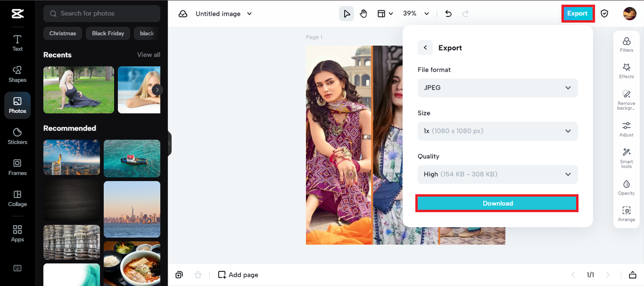The image size is (644, 286).
Task: Open the Stickers panel
Action: tap(18, 136)
